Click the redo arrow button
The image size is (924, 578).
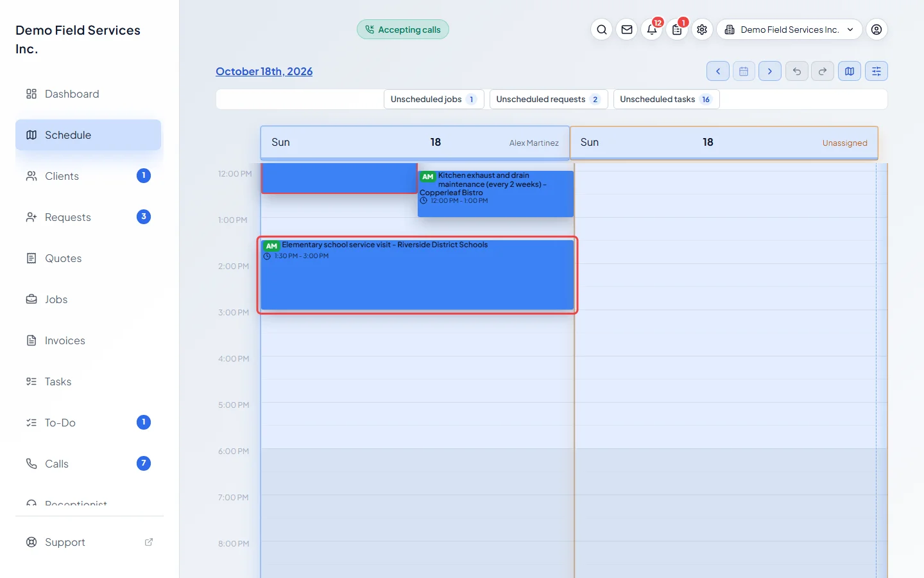(x=823, y=71)
